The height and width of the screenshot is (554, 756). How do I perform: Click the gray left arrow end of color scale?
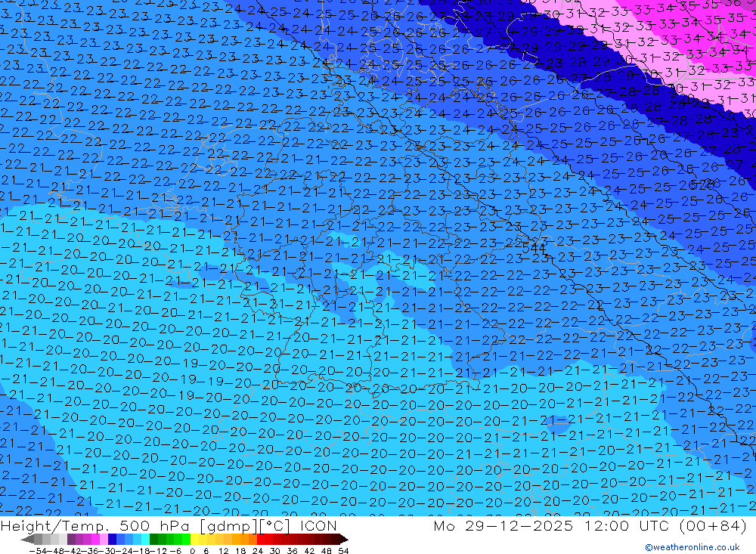(27, 540)
